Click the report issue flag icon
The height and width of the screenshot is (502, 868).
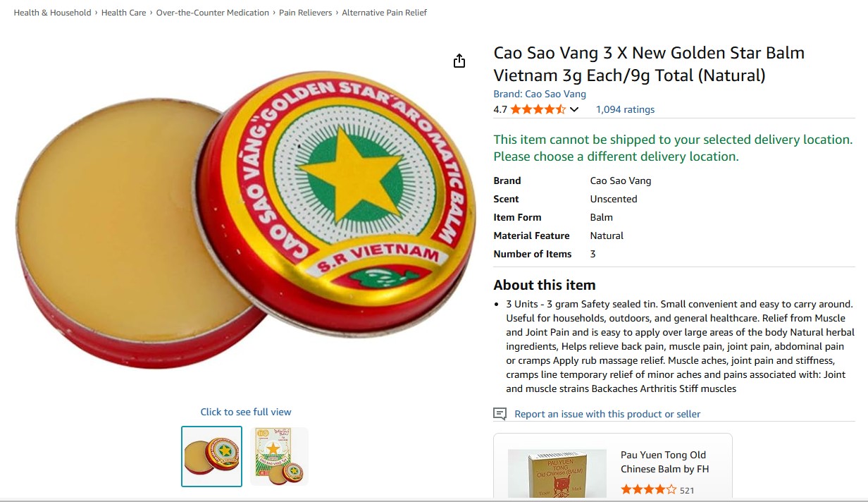(499, 415)
